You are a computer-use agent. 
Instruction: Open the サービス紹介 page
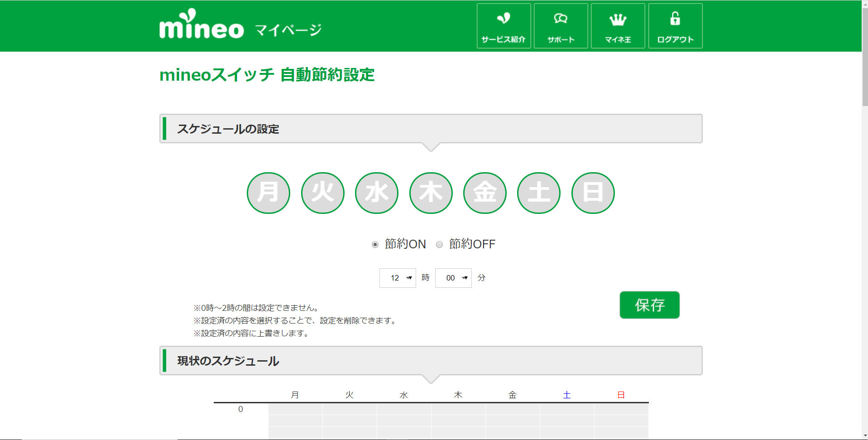(504, 26)
